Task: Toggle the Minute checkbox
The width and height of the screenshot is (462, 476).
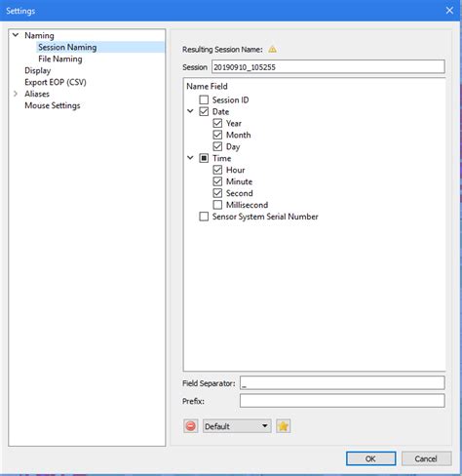Action: coord(217,181)
